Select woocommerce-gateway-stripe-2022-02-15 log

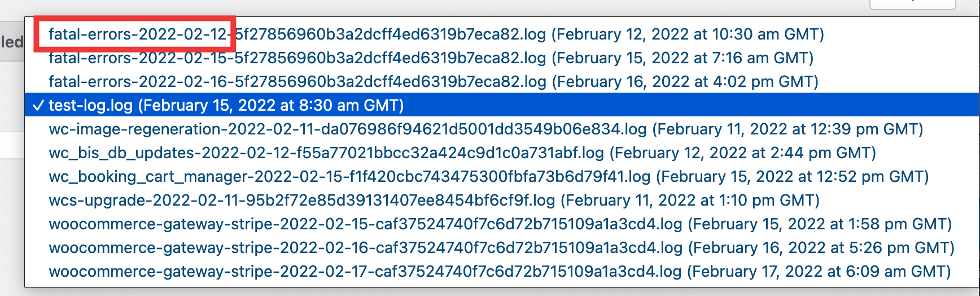pyautogui.click(x=500, y=224)
